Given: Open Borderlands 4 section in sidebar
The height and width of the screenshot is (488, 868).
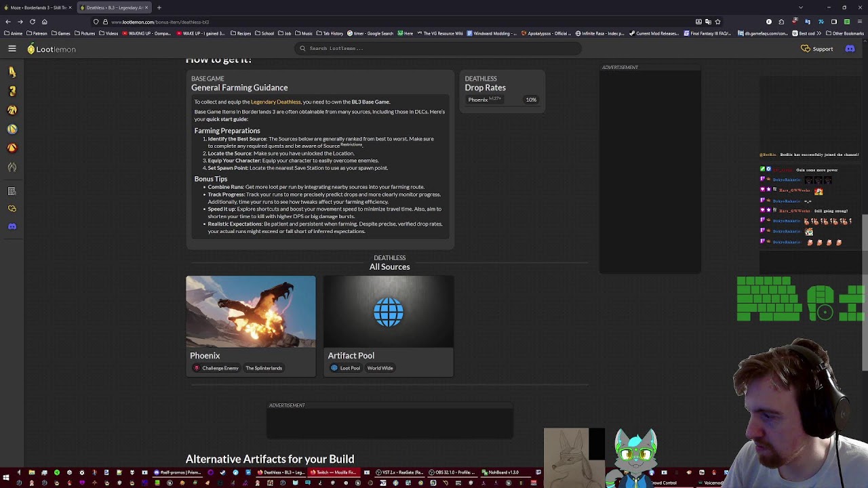Looking at the screenshot, I should click(x=12, y=72).
